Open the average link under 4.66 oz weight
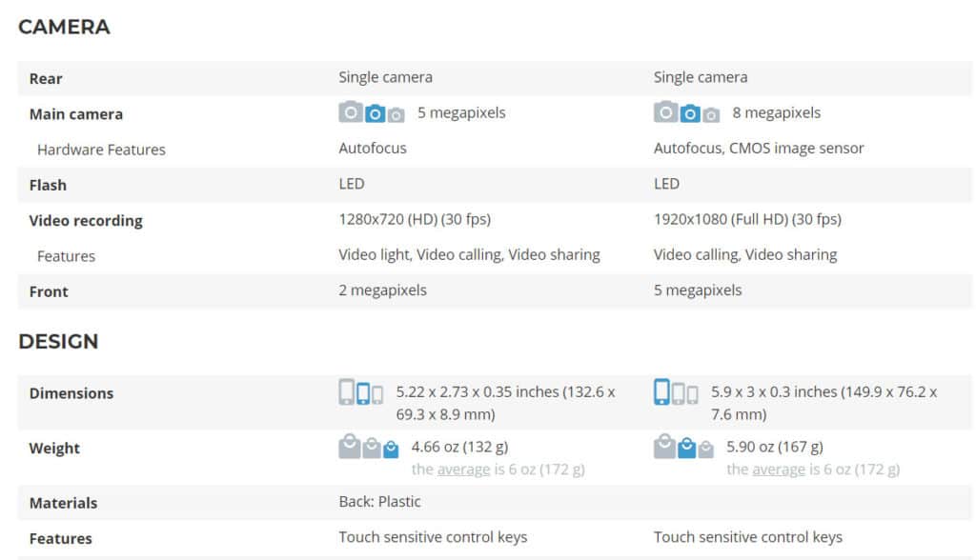The image size is (976, 560). point(464,470)
